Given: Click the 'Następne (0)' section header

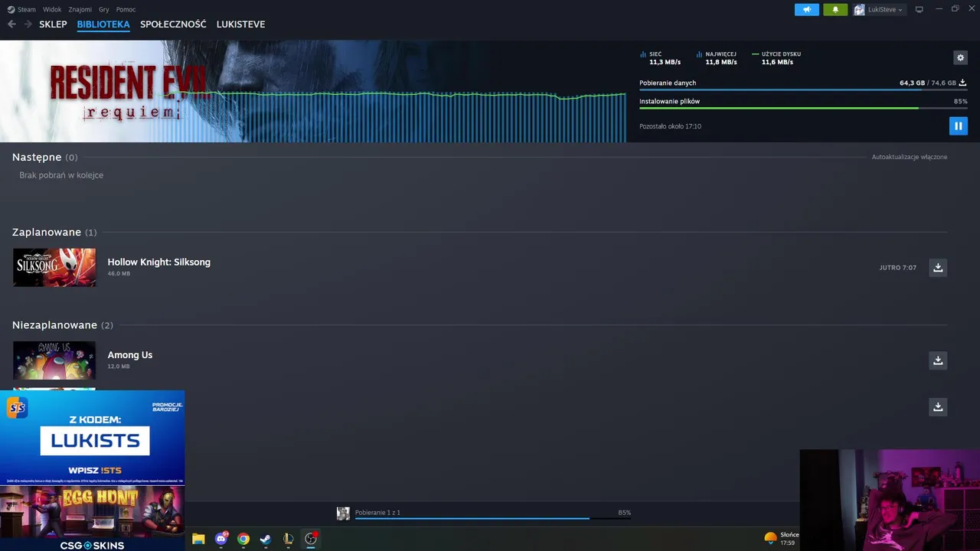Looking at the screenshot, I should (x=44, y=157).
